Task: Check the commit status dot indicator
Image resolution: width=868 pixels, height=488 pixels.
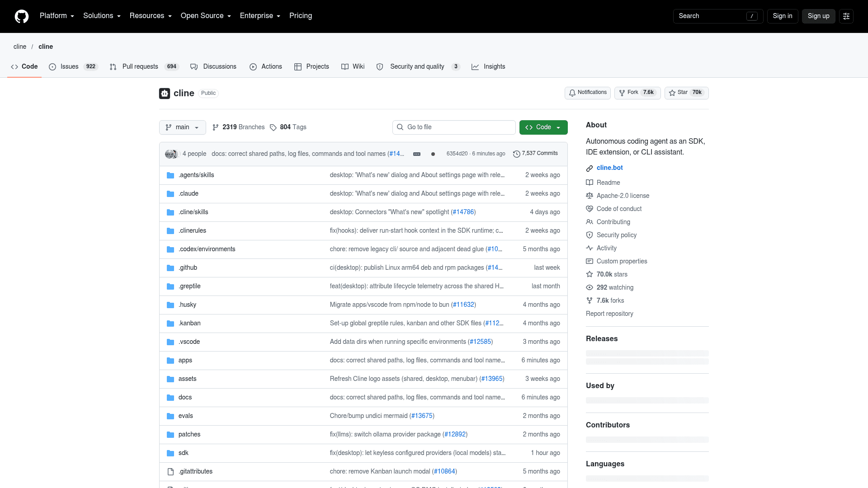Action: click(433, 154)
